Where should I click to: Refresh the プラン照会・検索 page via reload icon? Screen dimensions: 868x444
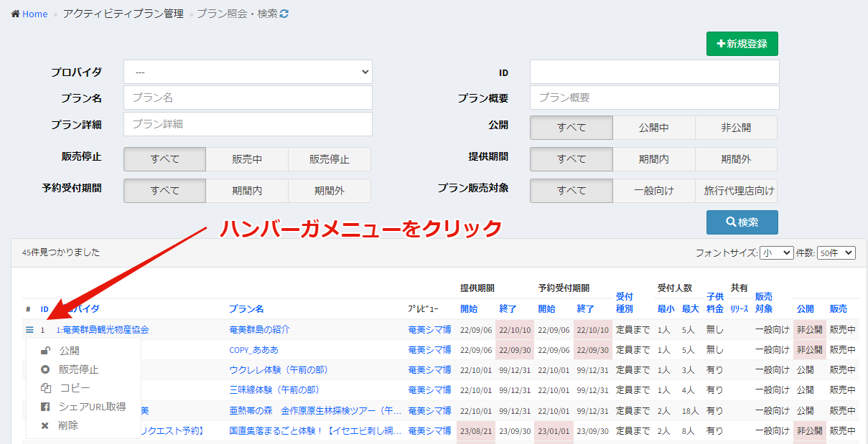click(284, 14)
